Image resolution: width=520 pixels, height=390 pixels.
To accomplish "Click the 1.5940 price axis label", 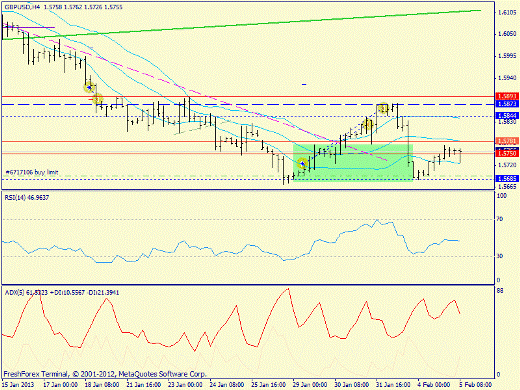I will pos(507,78).
